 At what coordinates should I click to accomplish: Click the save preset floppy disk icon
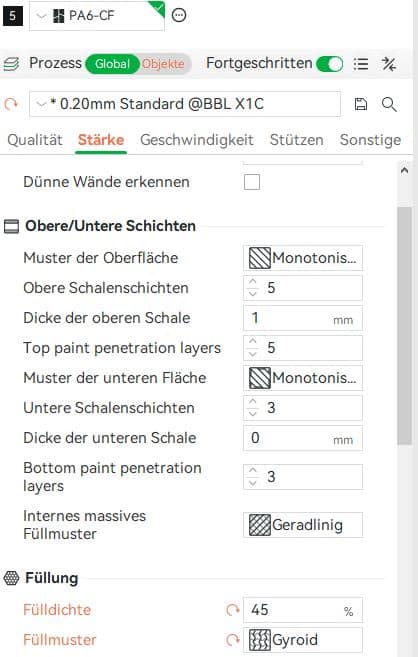(361, 104)
